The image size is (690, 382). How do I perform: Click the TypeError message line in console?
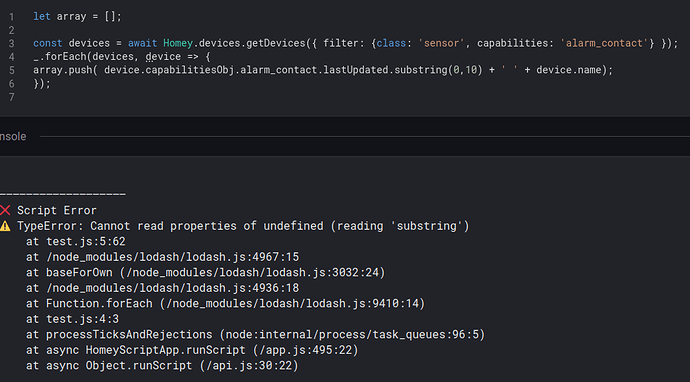tap(243, 226)
